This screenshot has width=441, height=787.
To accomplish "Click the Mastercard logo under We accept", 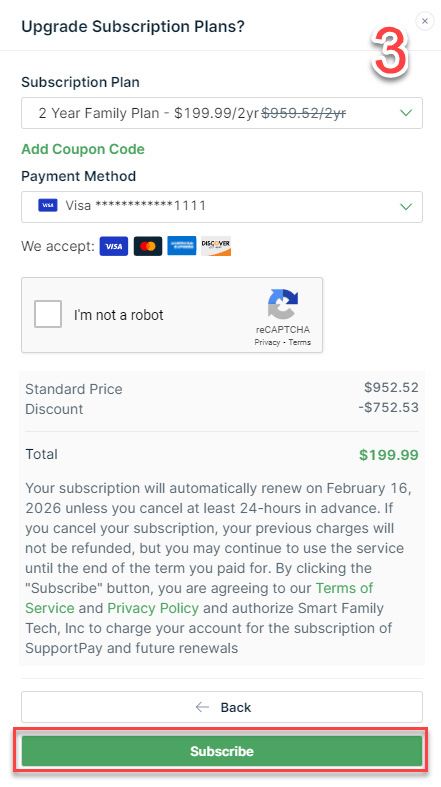I will pyautogui.click(x=148, y=246).
